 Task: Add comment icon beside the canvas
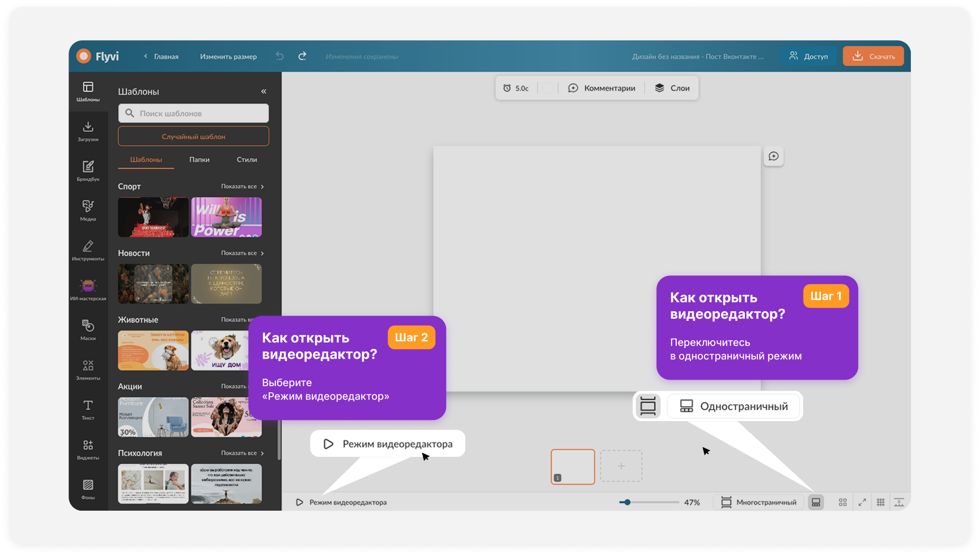pyautogui.click(x=773, y=156)
